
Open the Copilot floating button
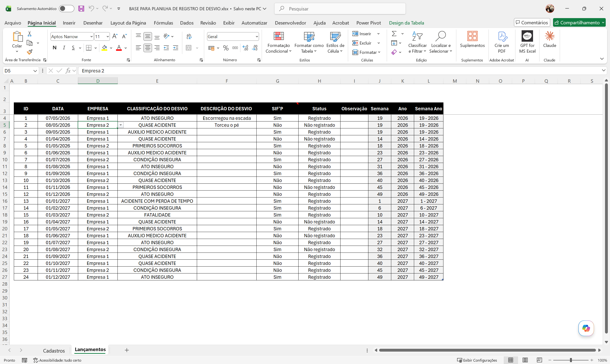click(586, 328)
